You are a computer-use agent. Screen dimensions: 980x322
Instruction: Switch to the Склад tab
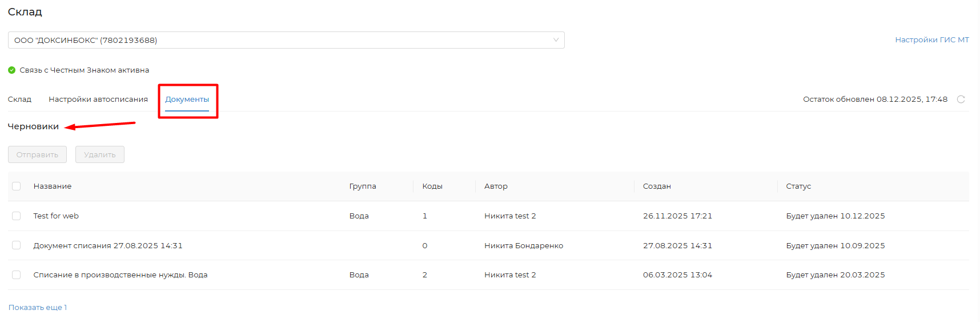coord(19,100)
